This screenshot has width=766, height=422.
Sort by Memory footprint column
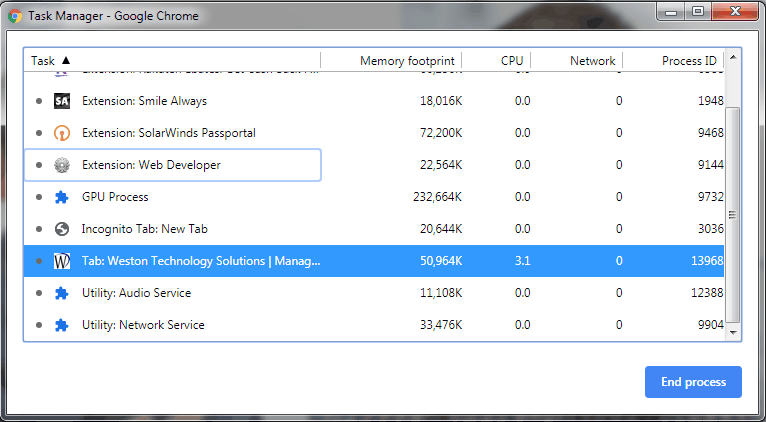(x=391, y=61)
